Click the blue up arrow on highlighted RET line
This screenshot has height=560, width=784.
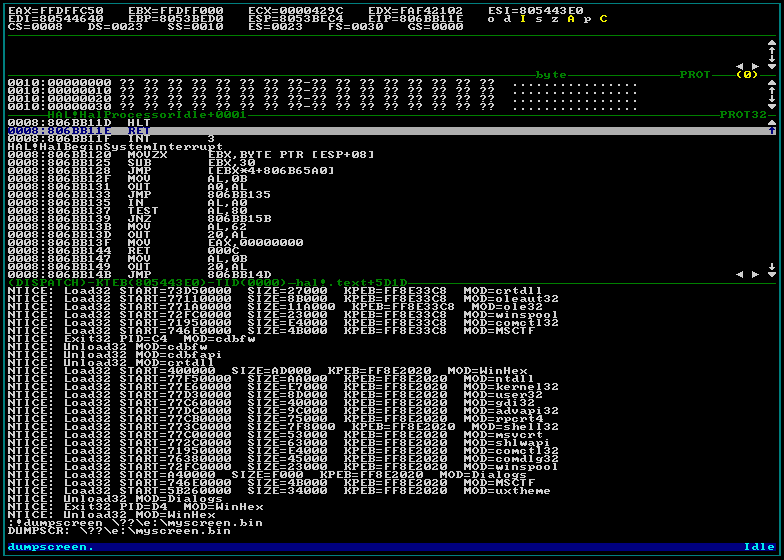(x=771, y=131)
